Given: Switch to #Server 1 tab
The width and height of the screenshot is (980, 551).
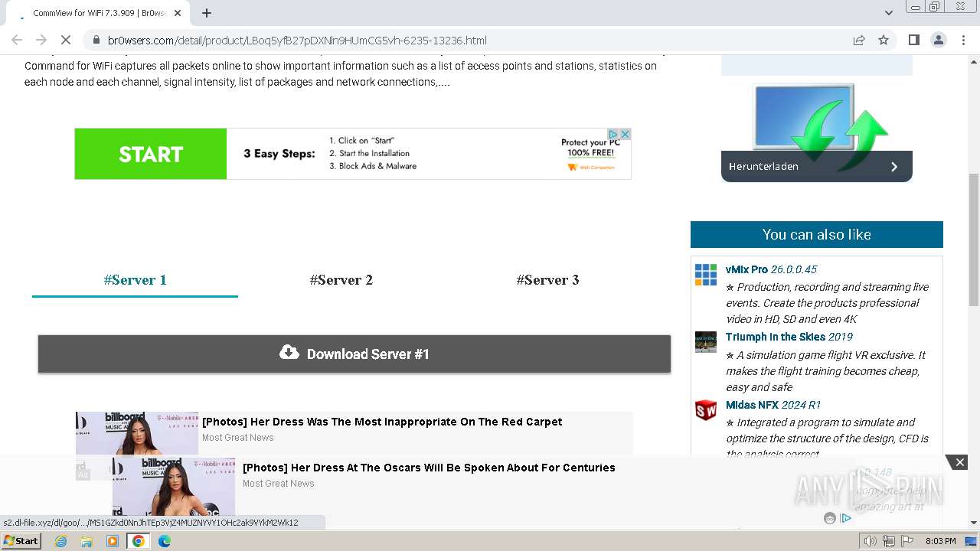Looking at the screenshot, I should tap(135, 280).
